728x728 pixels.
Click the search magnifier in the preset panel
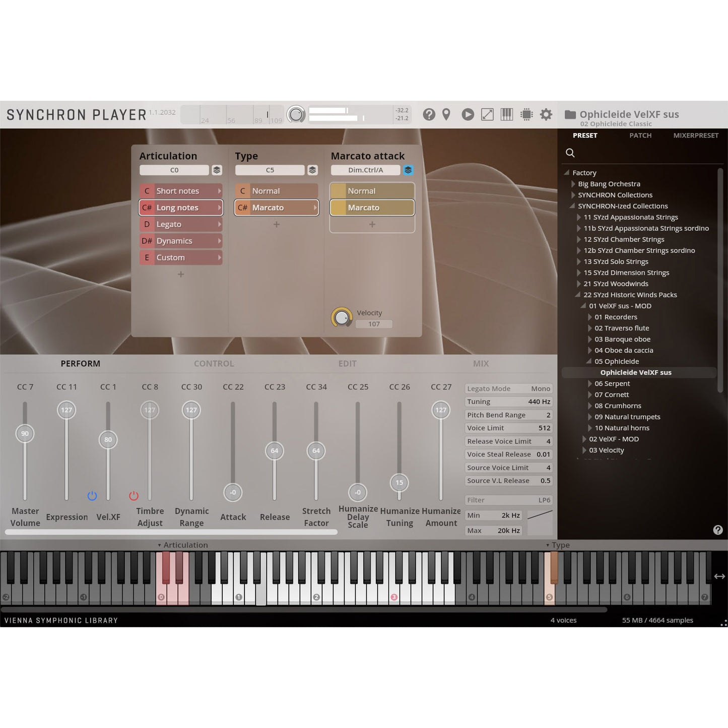click(x=570, y=153)
